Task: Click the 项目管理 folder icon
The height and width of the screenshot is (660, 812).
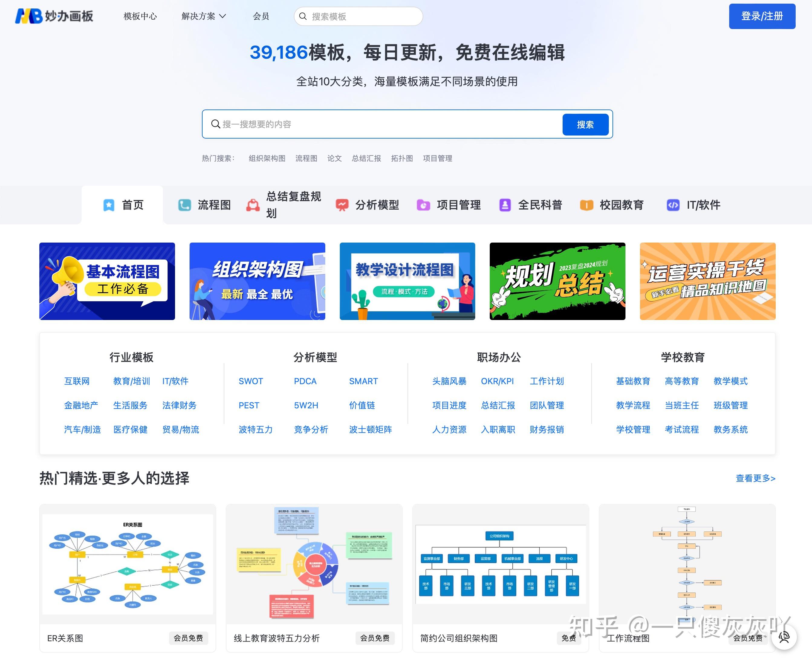Action: tap(423, 205)
